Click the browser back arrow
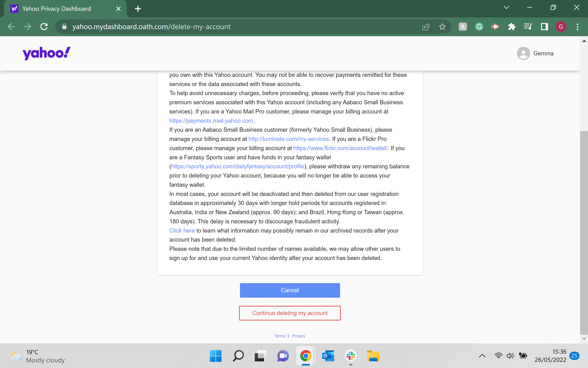The width and height of the screenshot is (588, 368). click(x=11, y=27)
